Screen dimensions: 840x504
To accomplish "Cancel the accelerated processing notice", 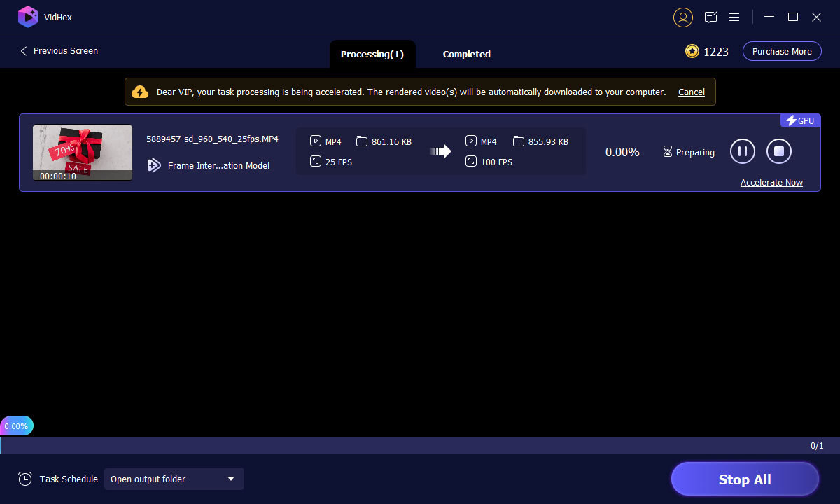I will (691, 92).
